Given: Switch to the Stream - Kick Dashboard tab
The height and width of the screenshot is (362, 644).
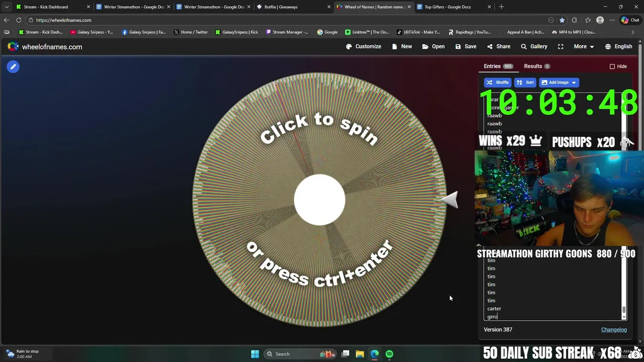Looking at the screenshot, I should click(x=53, y=7).
